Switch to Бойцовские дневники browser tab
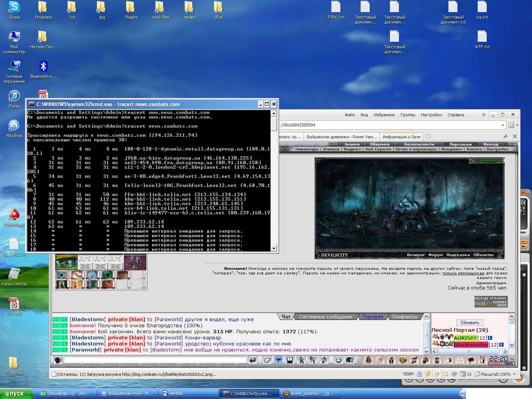The image size is (532, 399). click(x=342, y=137)
